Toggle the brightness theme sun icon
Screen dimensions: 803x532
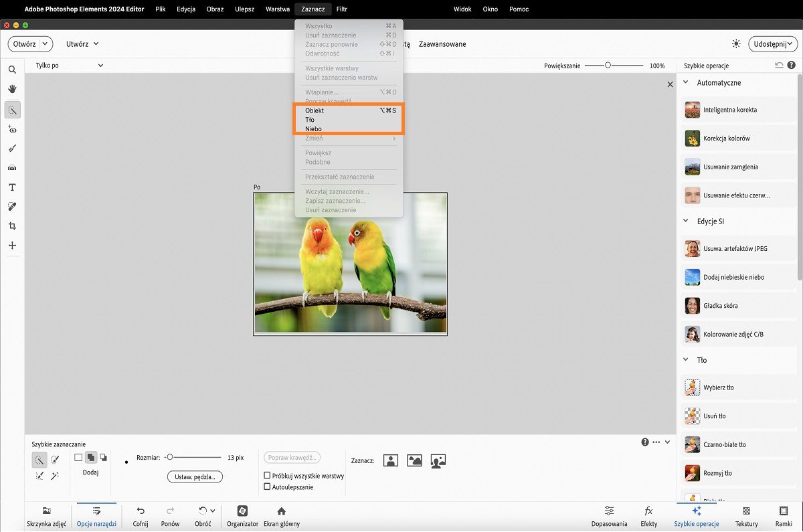click(736, 43)
